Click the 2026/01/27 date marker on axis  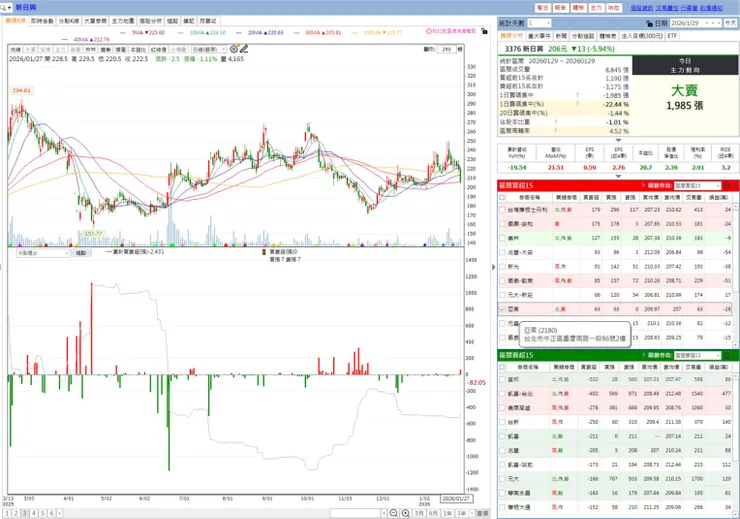coord(456,499)
